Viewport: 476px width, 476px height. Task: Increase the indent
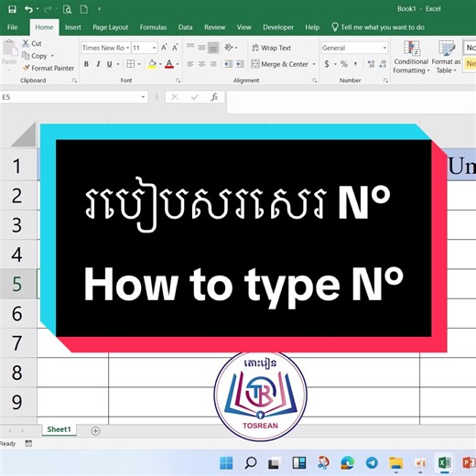(x=240, y=64)
